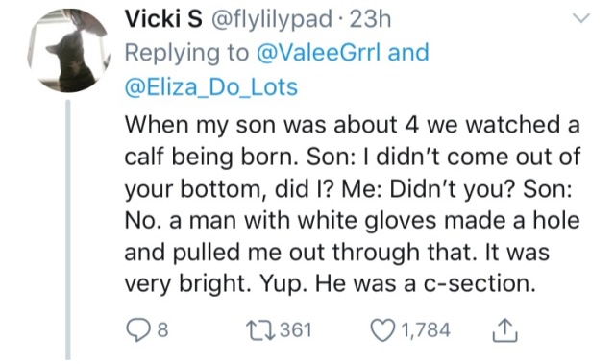615x364 pixels.
Task: Retweet this tweet using the retweet icon
Action: point(260,330)
